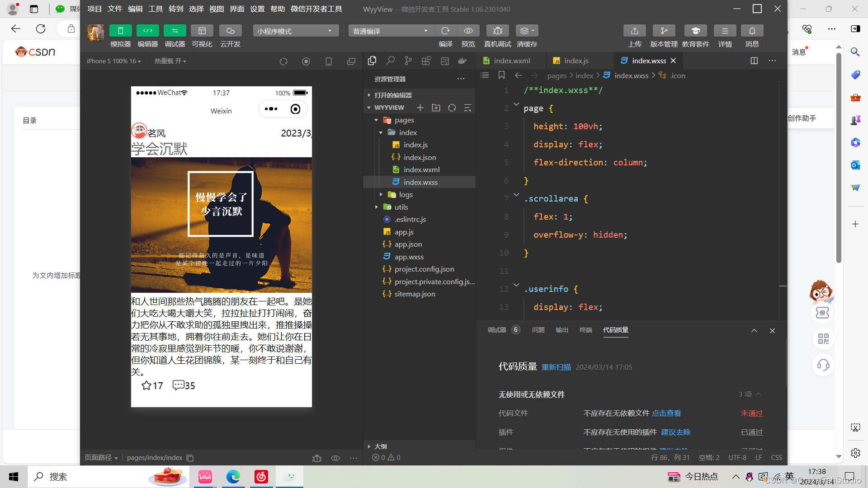Click the 点击查看 link

[666, 413]
